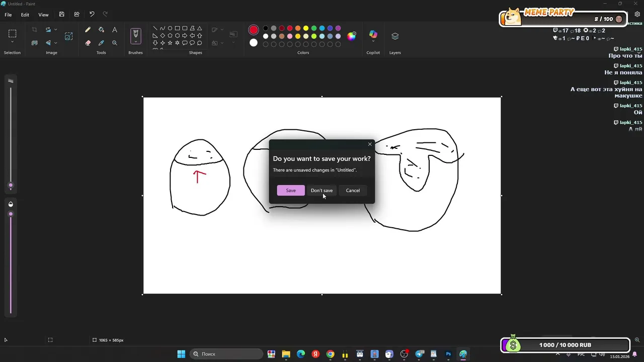Open the Image Creator icon in Image group

(69, 36)
